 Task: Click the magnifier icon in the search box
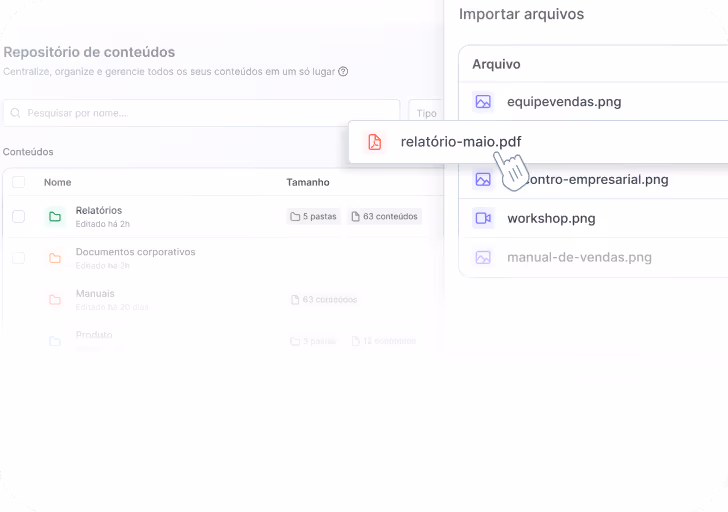[15, 113]
